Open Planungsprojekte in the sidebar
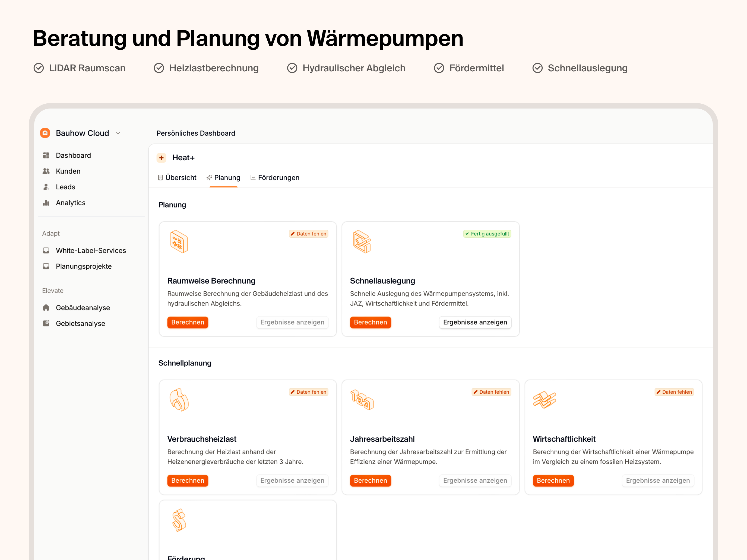747x560 pixels. pos(84,266)
